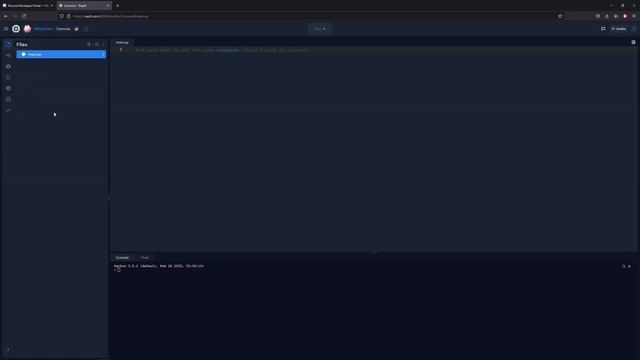Open the Version control sidebar icon
Image resolution: width=640 pixels, height=360 pixels.
point(8,55)
